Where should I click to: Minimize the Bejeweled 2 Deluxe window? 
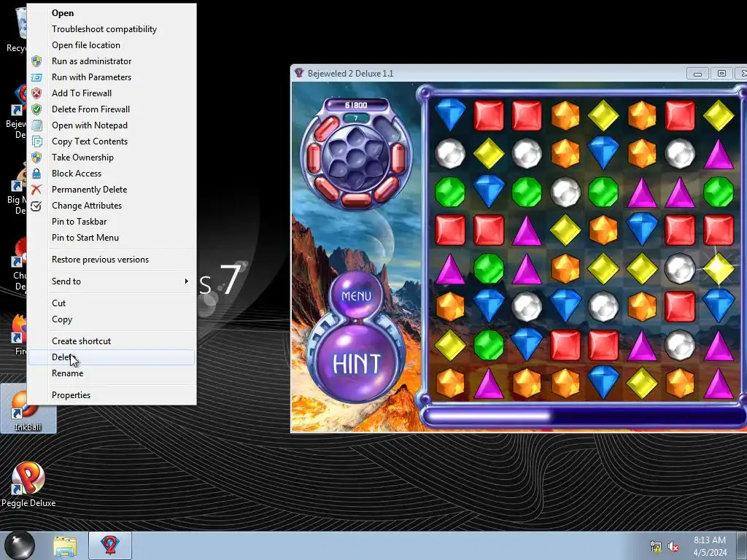(x=697, y=74)
